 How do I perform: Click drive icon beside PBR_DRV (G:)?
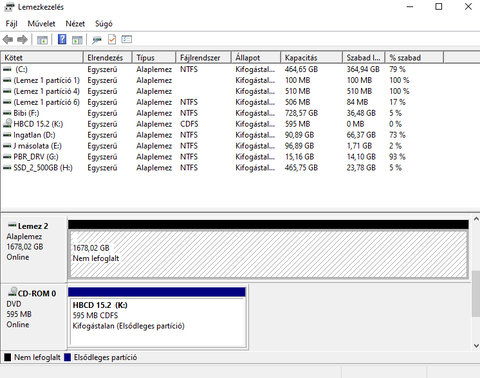click(7, 157)
